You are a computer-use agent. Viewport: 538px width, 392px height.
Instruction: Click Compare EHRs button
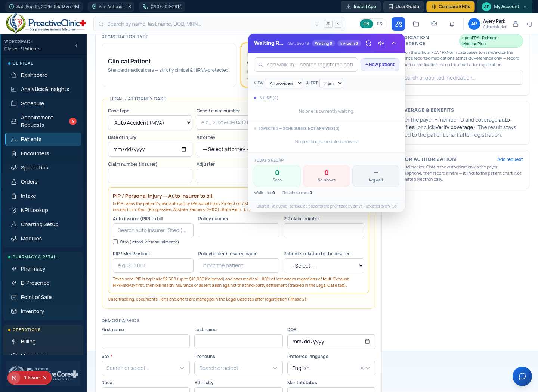pyautogui.click(x=451, y=7)
